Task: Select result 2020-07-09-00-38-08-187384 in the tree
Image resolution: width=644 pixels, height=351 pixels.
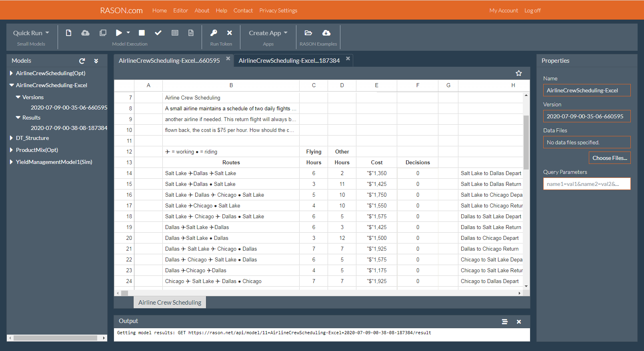Action: (x=69, y=128)
